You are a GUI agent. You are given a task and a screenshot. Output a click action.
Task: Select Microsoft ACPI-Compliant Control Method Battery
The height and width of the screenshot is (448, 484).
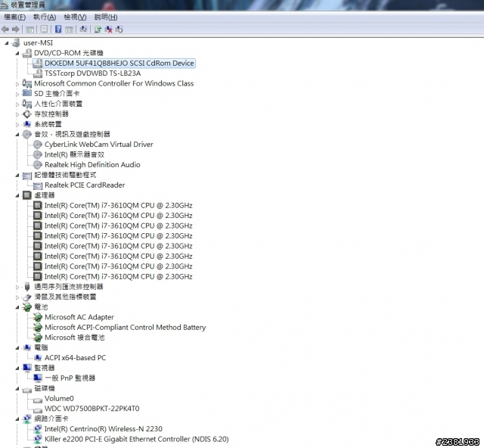pos(125,327)
